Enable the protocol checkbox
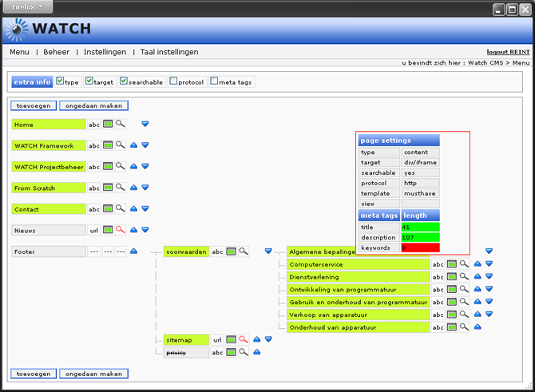The width and height of the screenshot is (535, 392). tap(173, 81)
